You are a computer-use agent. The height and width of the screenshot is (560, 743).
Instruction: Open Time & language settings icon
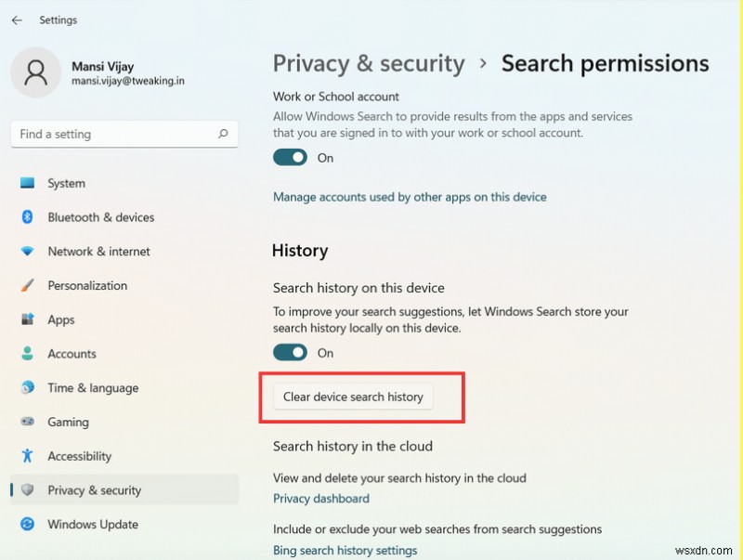(28, 388)
